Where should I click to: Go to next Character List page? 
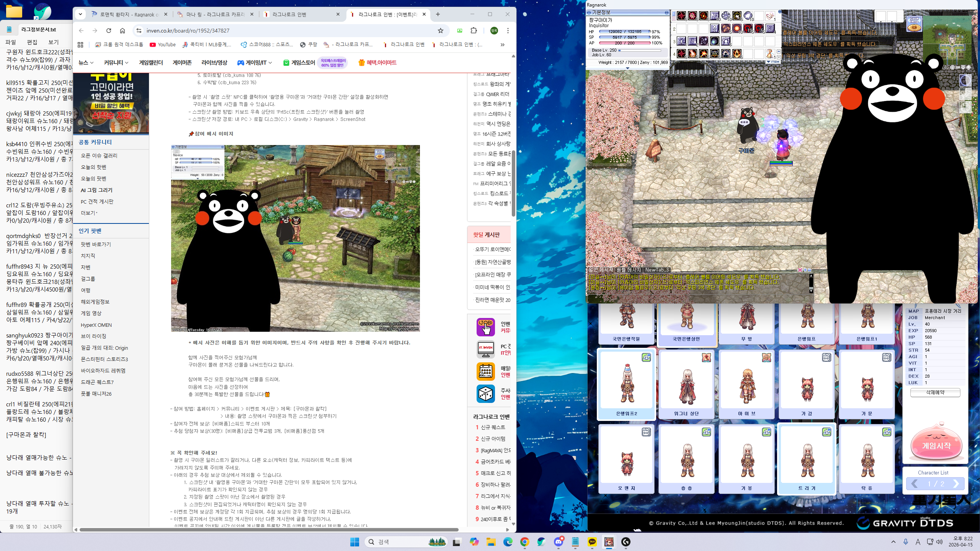(x=956, y=484)
